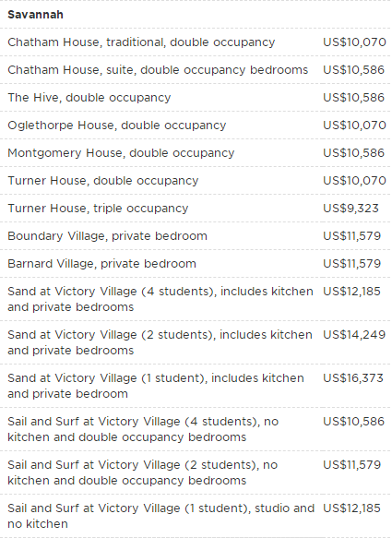
Task: Click Sail and Surf 4 students row
Action: 196,429
